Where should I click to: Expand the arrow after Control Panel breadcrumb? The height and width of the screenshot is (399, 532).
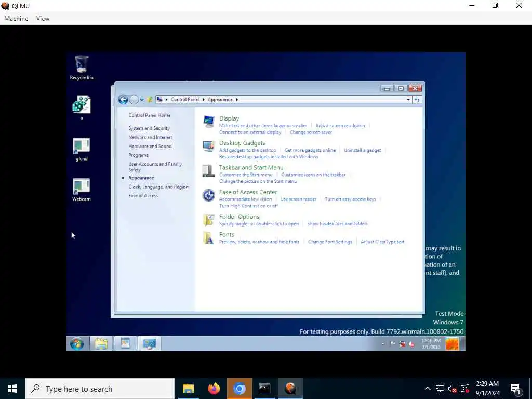coord(204,99)
